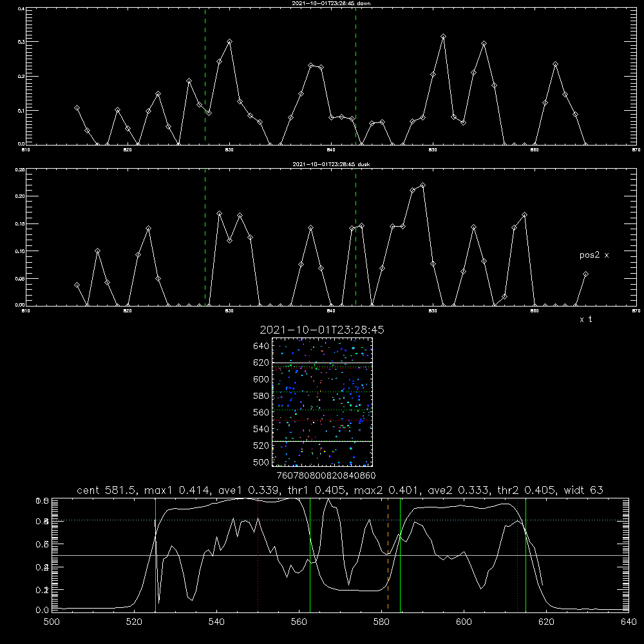Click the first diamond marker in dawn plot

tap(77, 108)
